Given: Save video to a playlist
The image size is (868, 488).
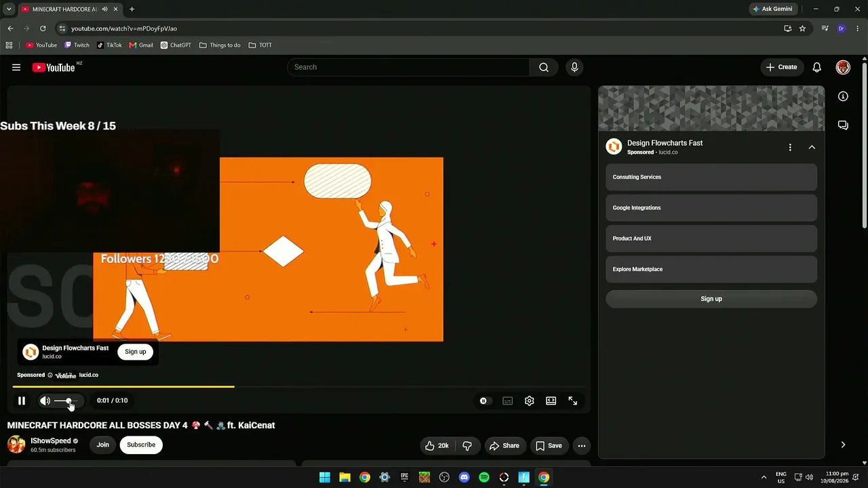Looking at the screenshot, I should (x=549, y=445).
